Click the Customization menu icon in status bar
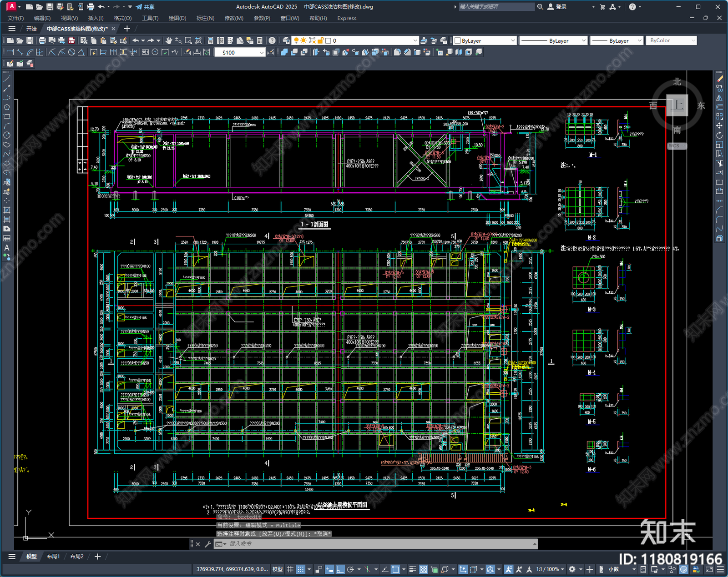 point(720,569)
